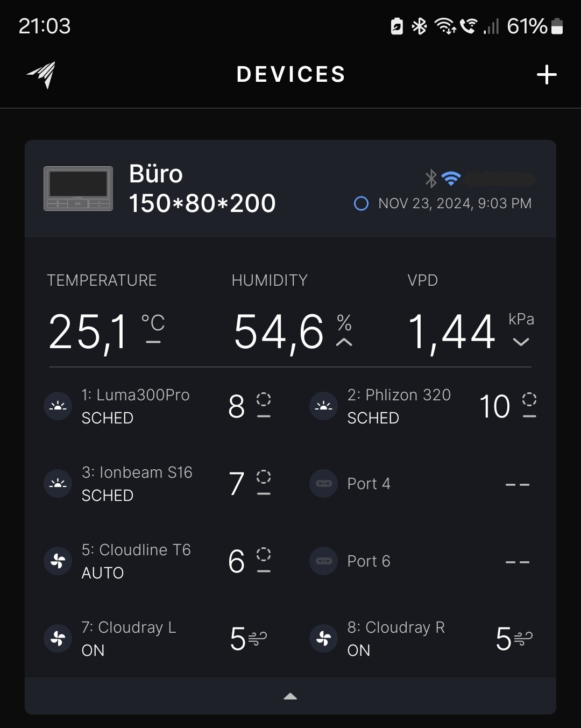Tap the Cloudray L fan icon

click(x=58, y=639)
